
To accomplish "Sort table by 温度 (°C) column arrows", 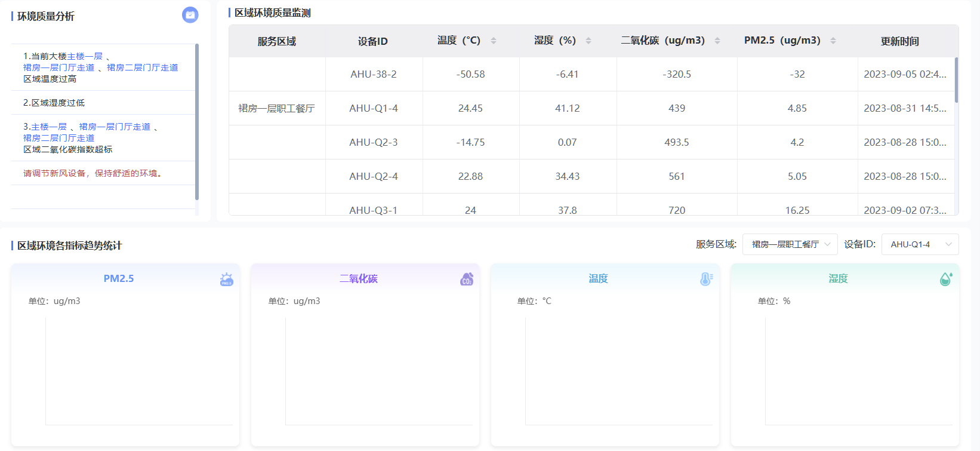I will (494, 41).
